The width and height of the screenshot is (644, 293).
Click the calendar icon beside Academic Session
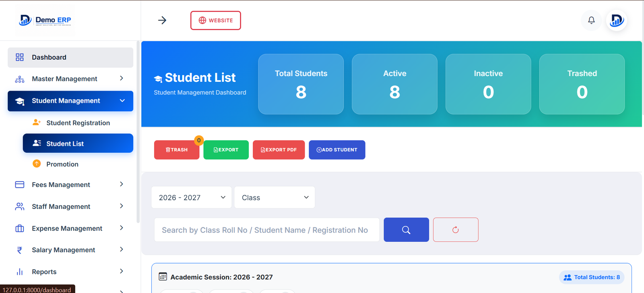click(x=163, y=276)
